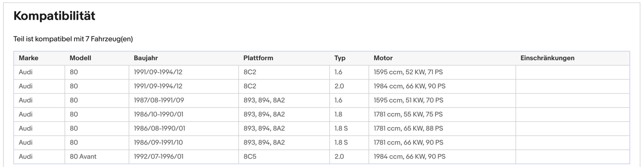Click the Modell column header

click(80, 58)
